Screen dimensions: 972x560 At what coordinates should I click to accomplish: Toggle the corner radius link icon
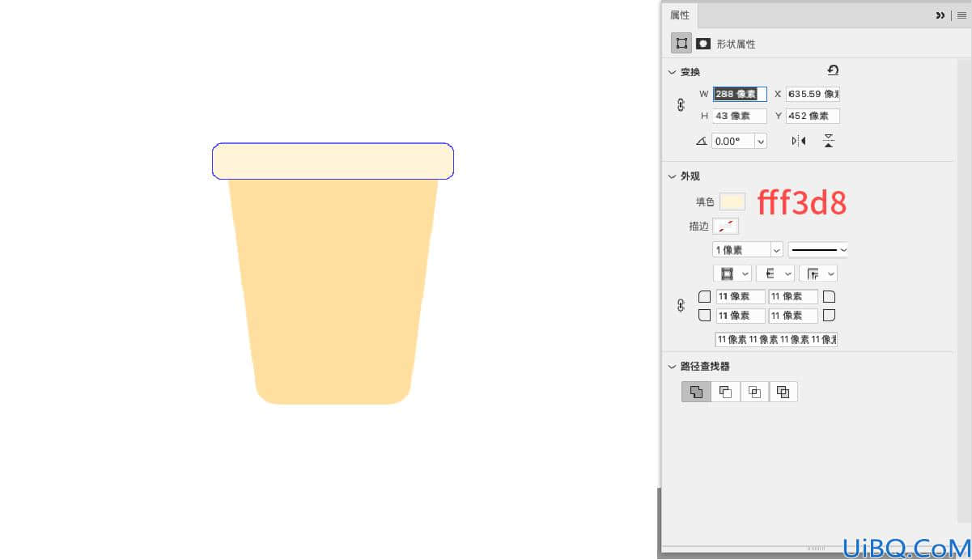tap(681, 306)
